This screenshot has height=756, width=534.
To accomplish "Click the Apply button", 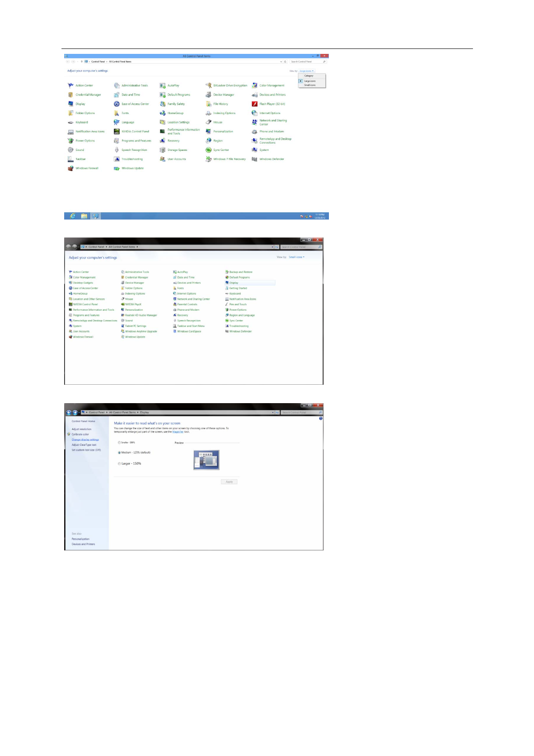I will pos(229,482).
